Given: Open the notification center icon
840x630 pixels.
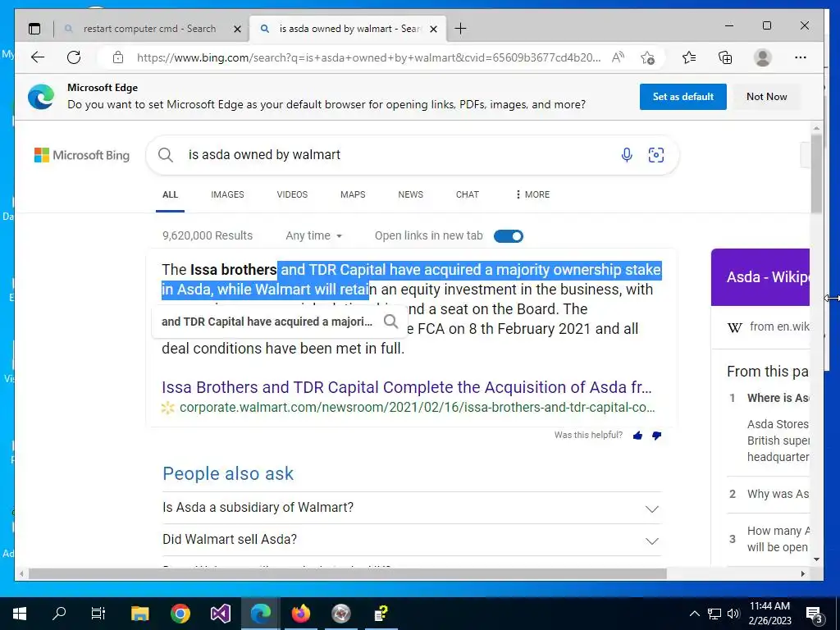Looking at the screenshot, I should pyautogui.click(x=815, y=614).
